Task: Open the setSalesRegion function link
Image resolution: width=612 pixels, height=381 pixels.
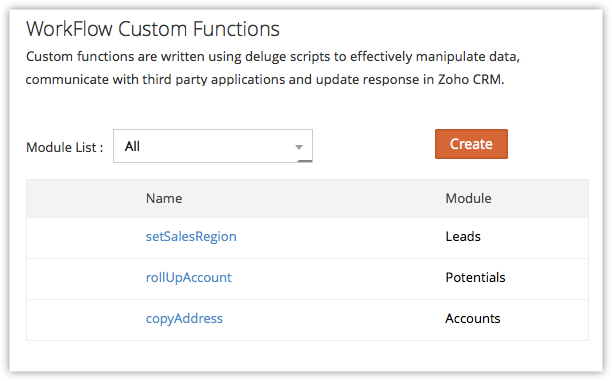Action: (191, 237)
